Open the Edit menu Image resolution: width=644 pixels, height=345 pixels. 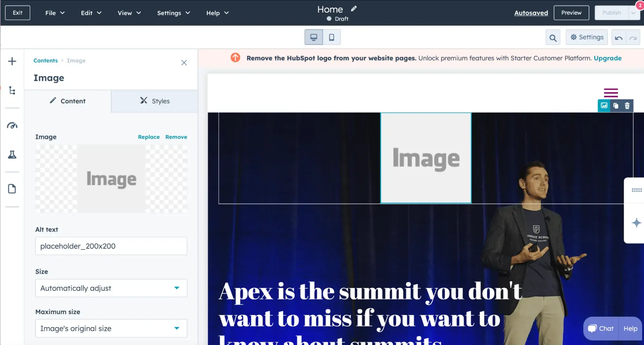click(x=91, y=13)
